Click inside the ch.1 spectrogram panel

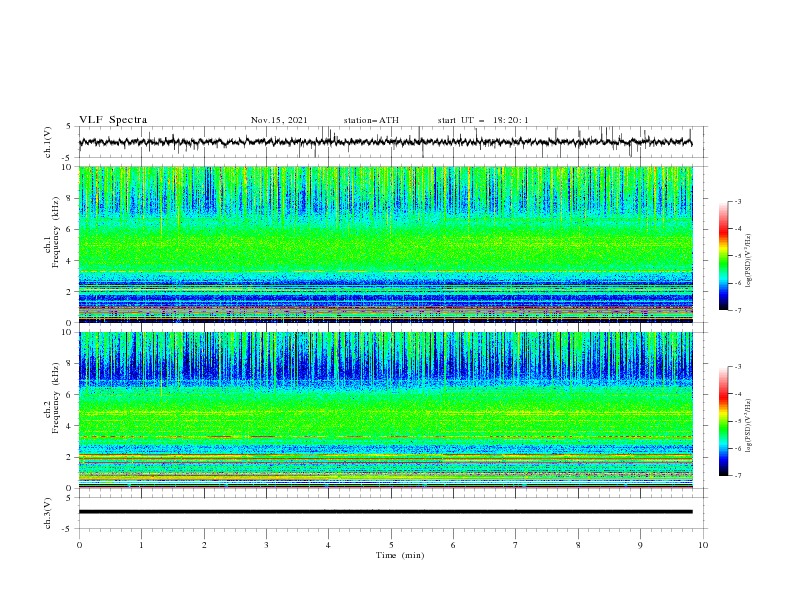click(x=385, y=244)
